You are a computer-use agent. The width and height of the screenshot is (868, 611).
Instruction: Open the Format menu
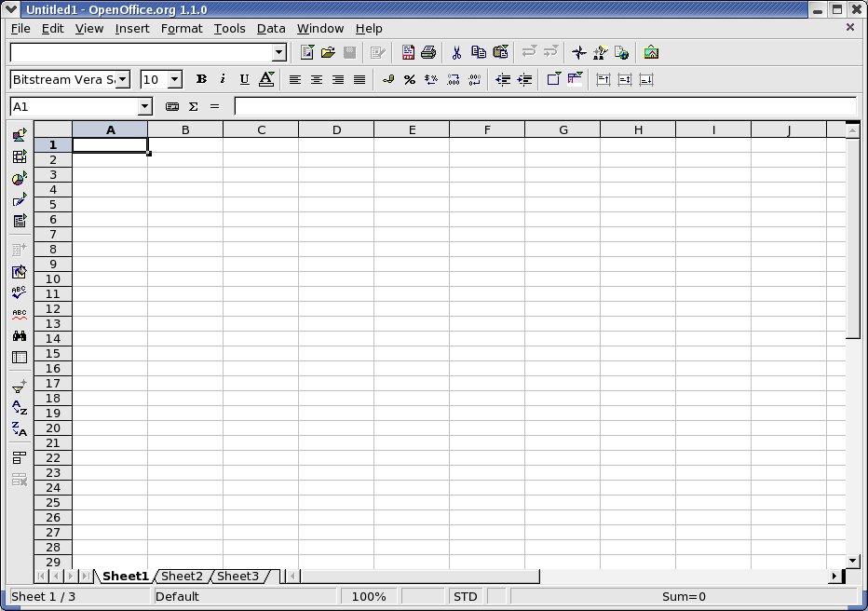[182, 28]
